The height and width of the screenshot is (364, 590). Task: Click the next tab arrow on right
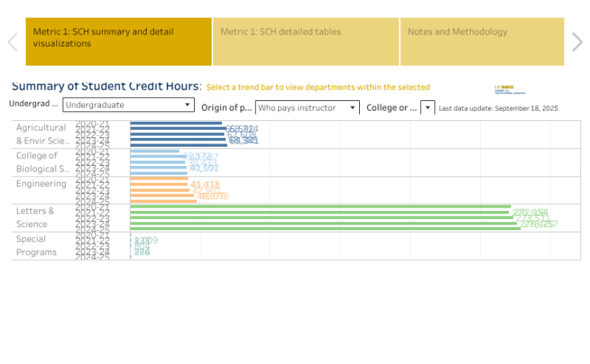577,42
